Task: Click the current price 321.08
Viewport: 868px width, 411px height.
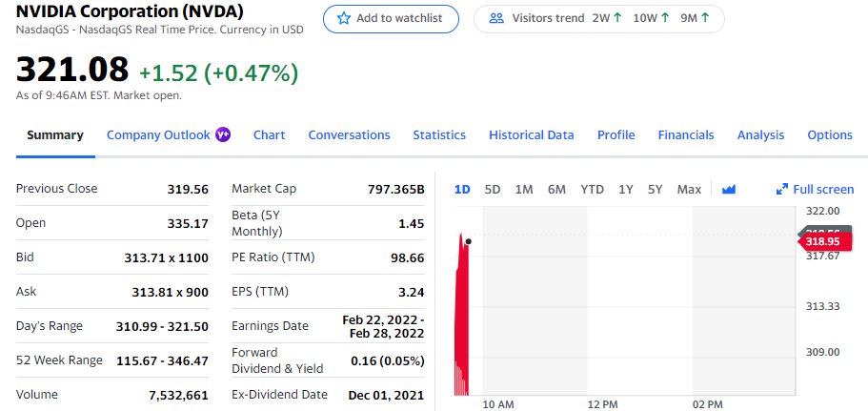Action: [72, 70]
